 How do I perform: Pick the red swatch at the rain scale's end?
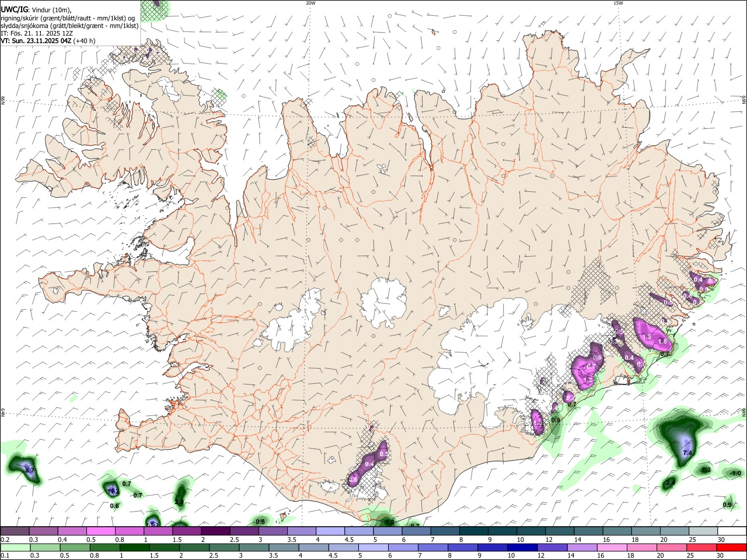pyautogui.click(x=731, y=547)
